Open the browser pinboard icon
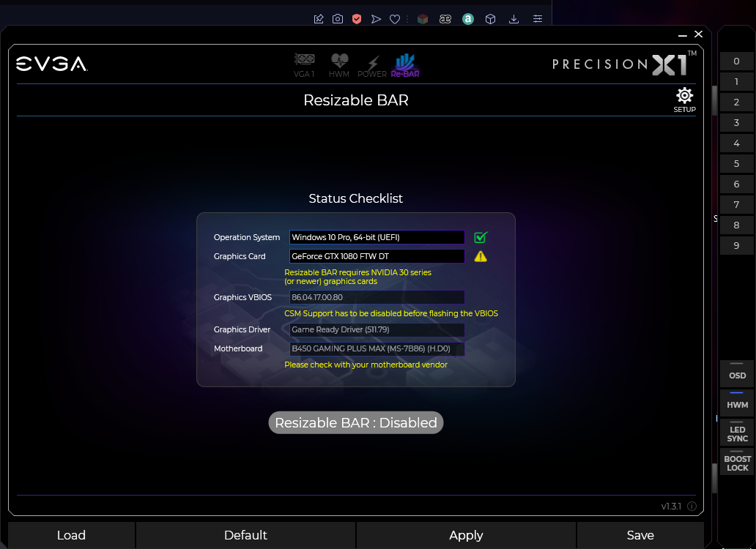Screen dimensions: 756x549 319,19
